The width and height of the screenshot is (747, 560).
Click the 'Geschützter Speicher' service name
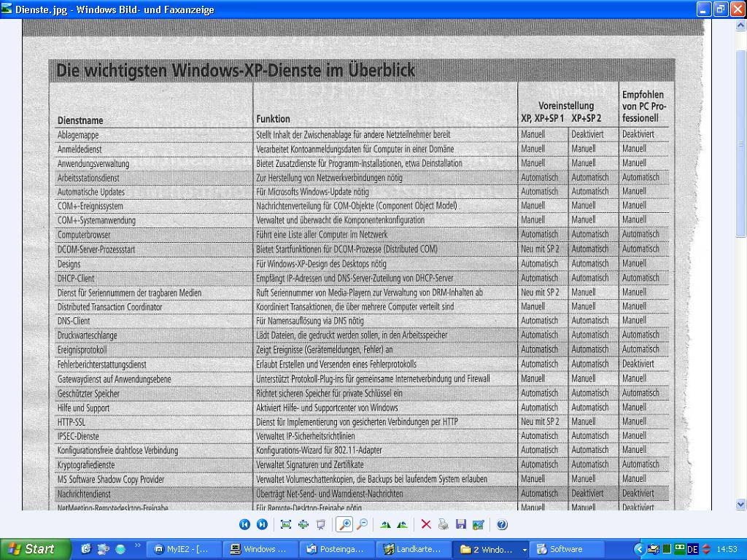pyautogui.click(x=88, y=394)
